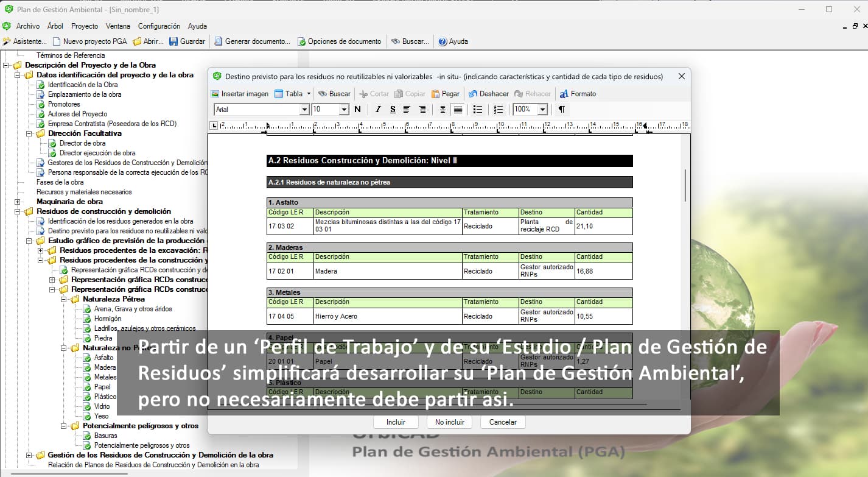This screenshot has height=477, width=868.
Task: Open the Formato options
Action: (x=578, y=94)
